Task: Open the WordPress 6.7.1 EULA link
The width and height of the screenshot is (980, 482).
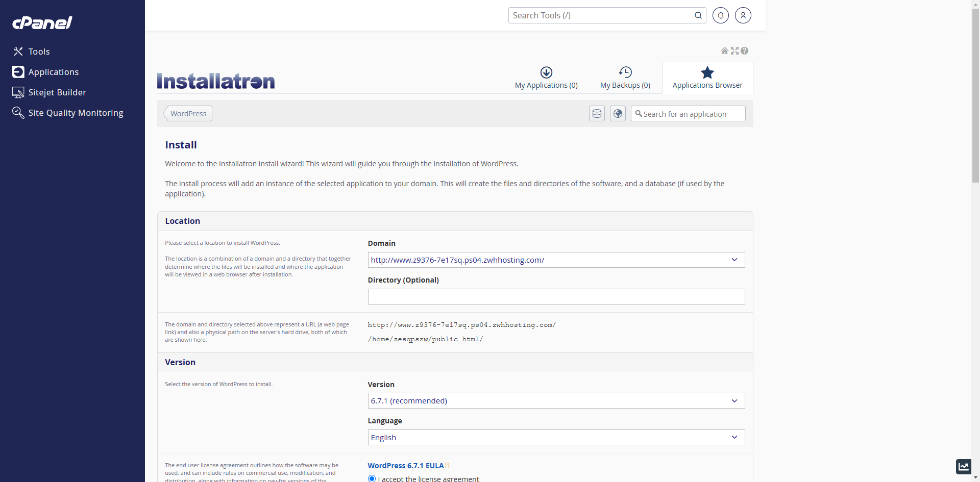Action: [406, 466]
